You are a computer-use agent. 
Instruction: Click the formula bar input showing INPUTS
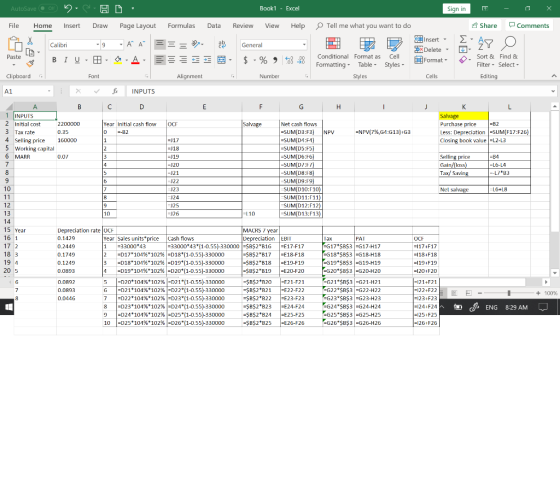point(338,91)
